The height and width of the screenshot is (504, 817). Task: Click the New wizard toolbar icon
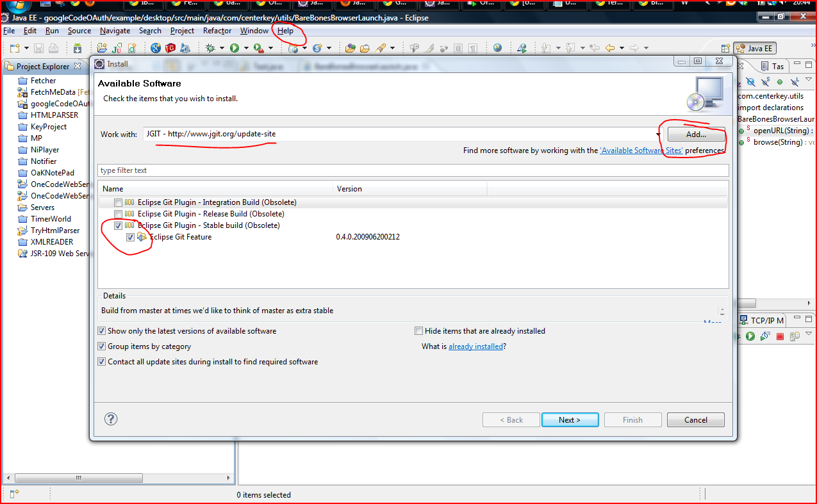tap(14, 48)
